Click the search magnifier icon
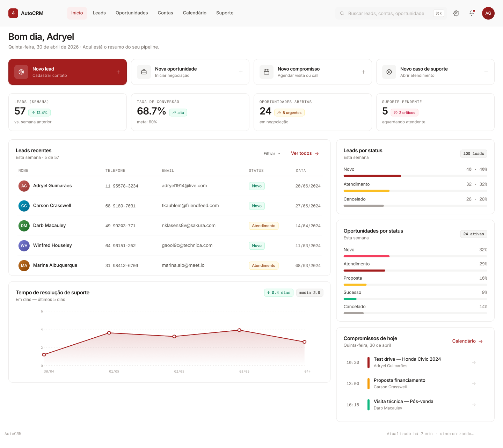The height and width of the screenshot is (448, 503). point(342,13)
